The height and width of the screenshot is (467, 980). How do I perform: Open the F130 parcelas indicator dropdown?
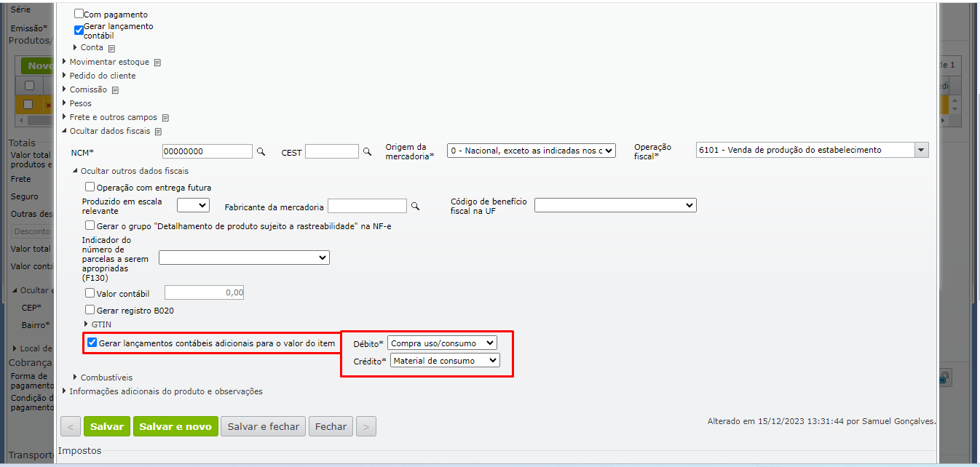[x=244, y=258]
